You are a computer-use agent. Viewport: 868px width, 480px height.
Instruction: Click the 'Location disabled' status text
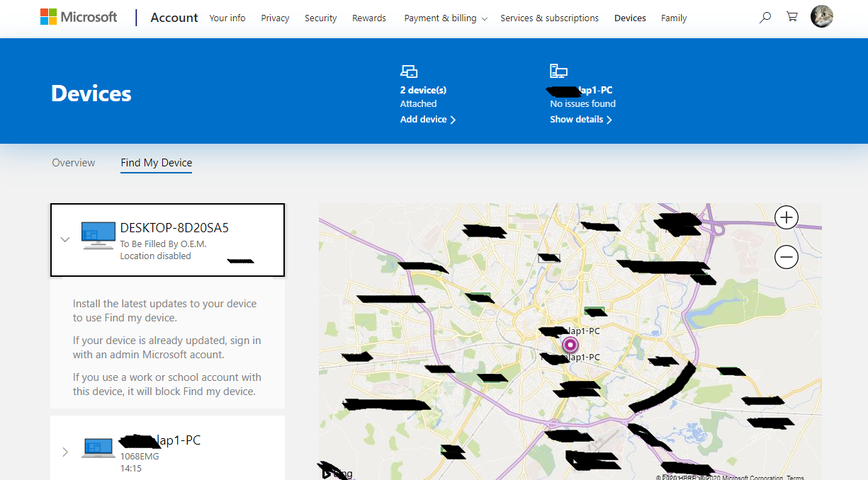(x=155, y=256)
